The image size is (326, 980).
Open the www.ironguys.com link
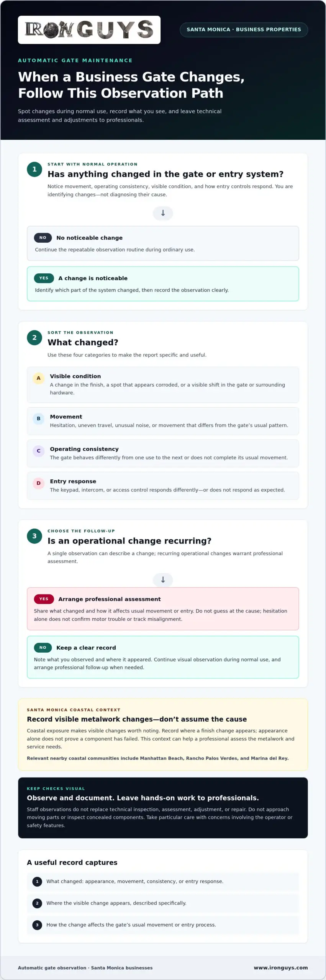click(281, 967)
